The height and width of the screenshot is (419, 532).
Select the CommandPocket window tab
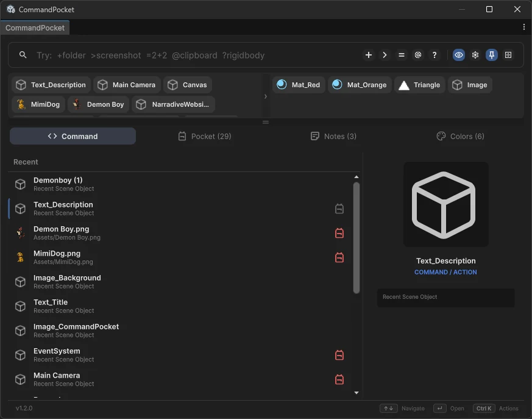pos(35,28)
